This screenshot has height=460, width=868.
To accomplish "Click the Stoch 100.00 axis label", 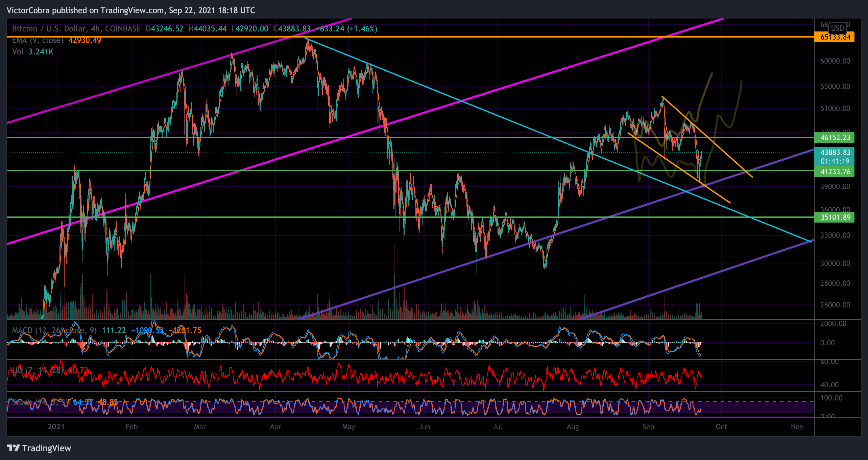I will coord(831,398).
